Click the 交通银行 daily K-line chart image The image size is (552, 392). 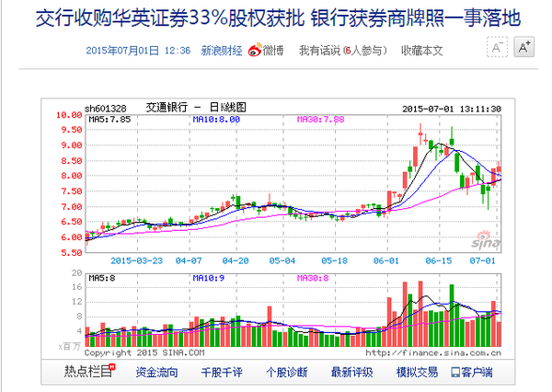pos(278,229)
